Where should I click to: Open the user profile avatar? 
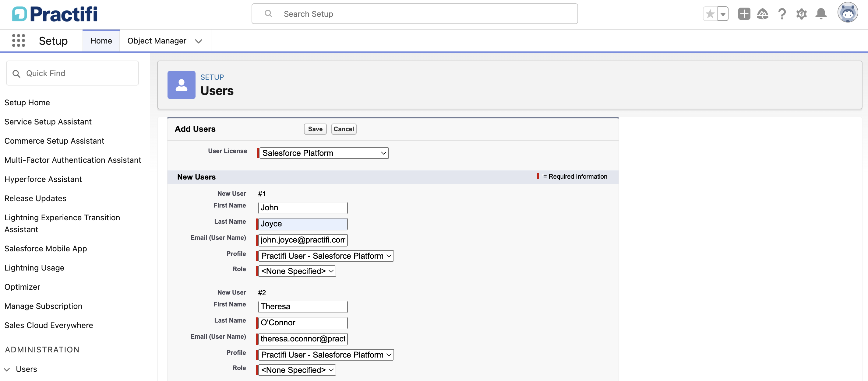coord(848,13)
